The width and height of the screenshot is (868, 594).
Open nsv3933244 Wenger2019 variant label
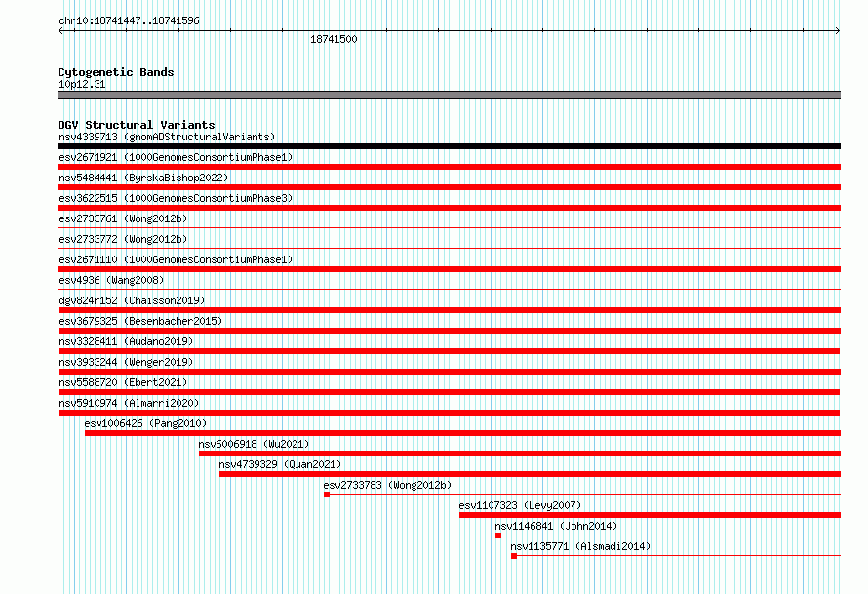(x=126, y=362)
